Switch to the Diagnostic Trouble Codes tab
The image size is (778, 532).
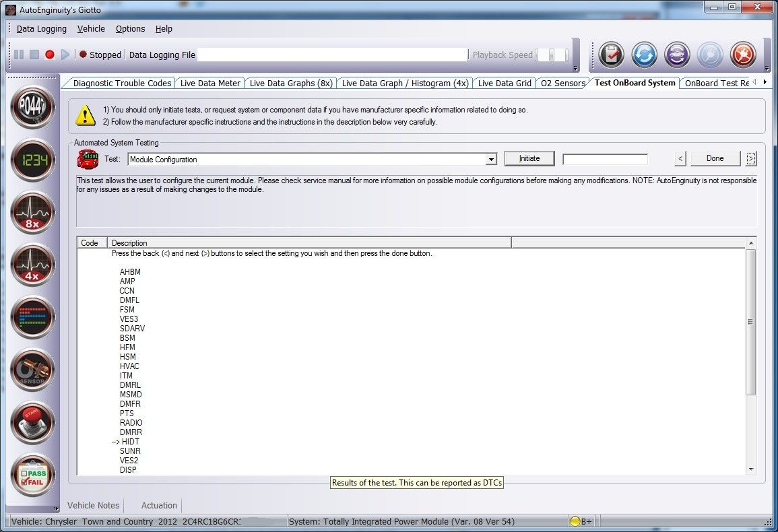(x=122, y=84)
